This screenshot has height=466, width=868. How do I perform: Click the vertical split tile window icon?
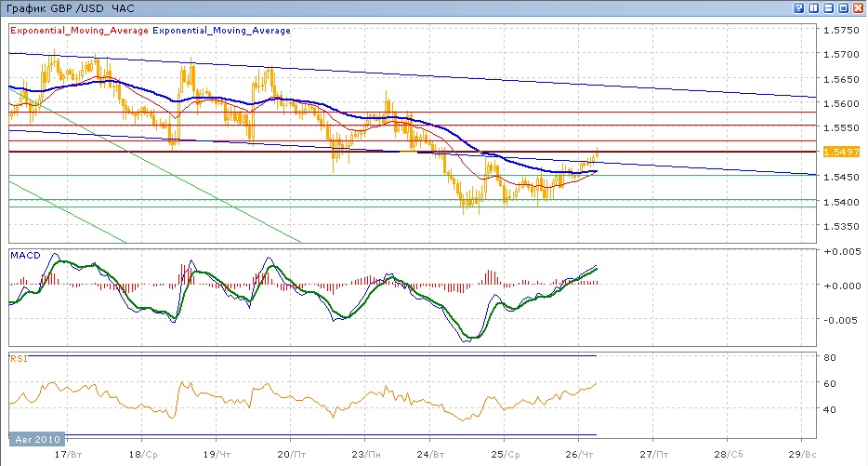[814, 7]
